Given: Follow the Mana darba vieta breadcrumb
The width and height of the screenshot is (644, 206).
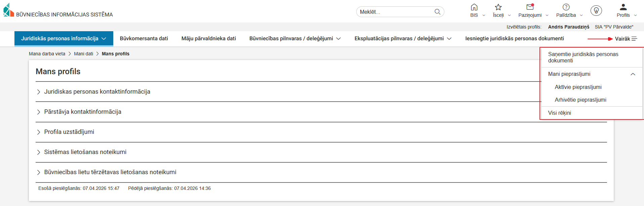Looking at the screenshot, I should coord(47,54).
